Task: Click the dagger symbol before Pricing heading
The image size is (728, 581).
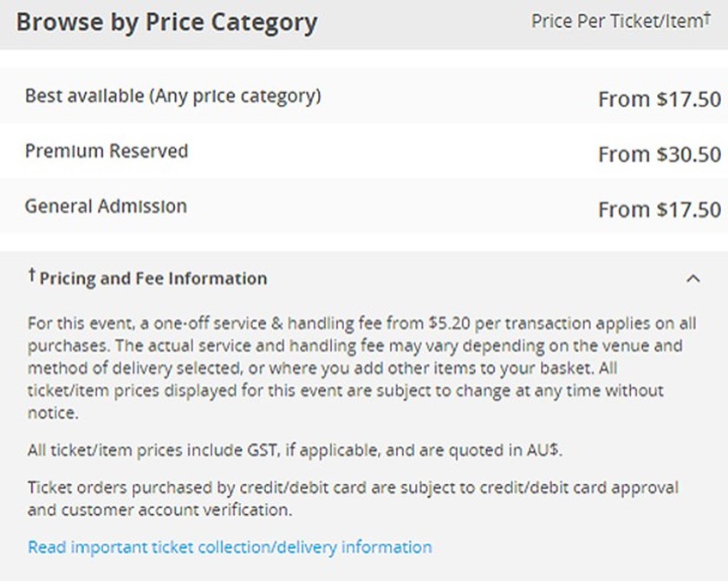Action: pyautogui.click(x=32, y=275)
